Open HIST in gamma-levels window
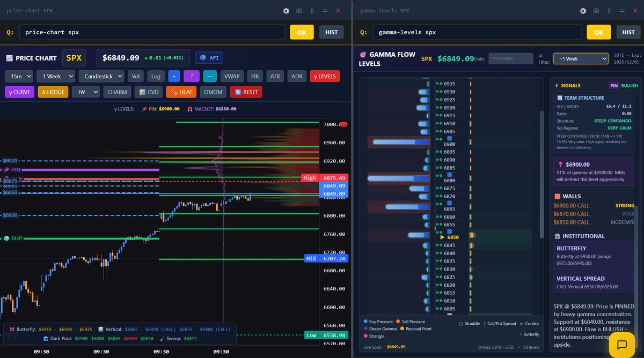The image size is (644, 358). 628,32
